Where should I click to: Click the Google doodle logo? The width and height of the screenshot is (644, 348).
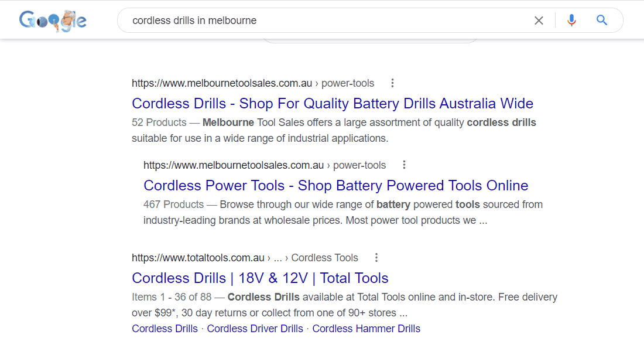[x=53, y=21]
